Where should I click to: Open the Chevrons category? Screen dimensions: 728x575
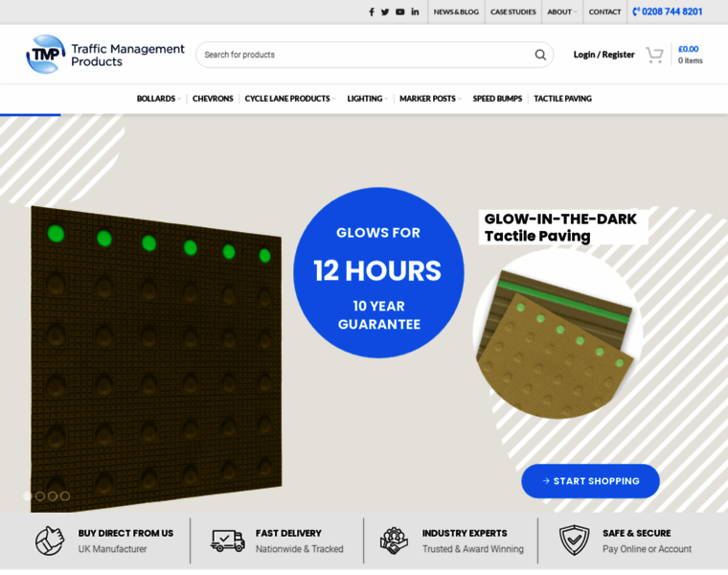[x=213, y=99]
